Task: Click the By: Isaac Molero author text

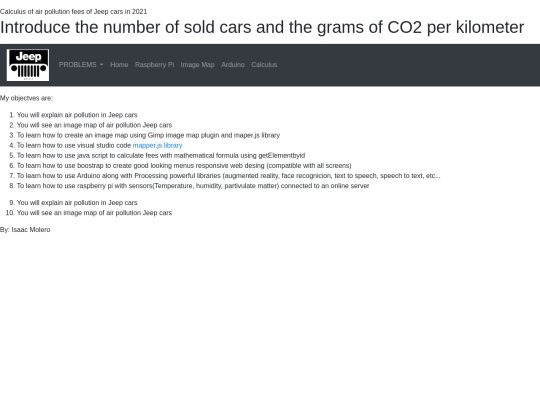Action: [x=25, y=230]
